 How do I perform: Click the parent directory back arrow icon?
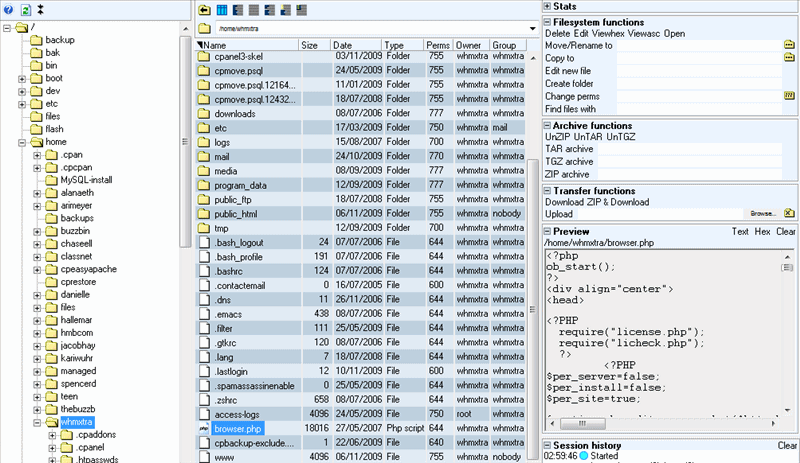(205, 10)
